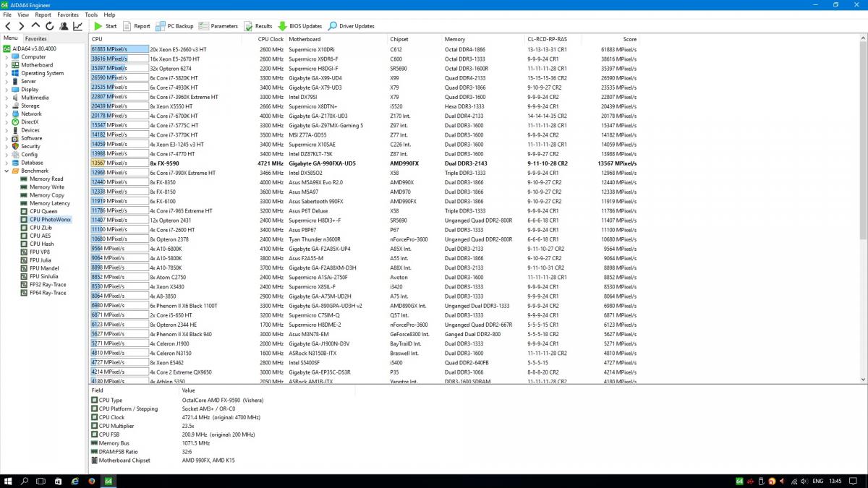Switch to the Menu tab in sidebar

pyautogui.click(x=11, y=38)
